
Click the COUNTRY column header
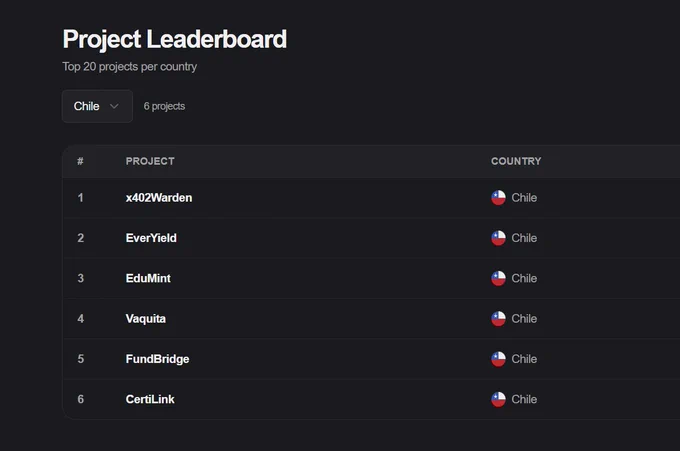pyautogui.click(x=516, y=161)
